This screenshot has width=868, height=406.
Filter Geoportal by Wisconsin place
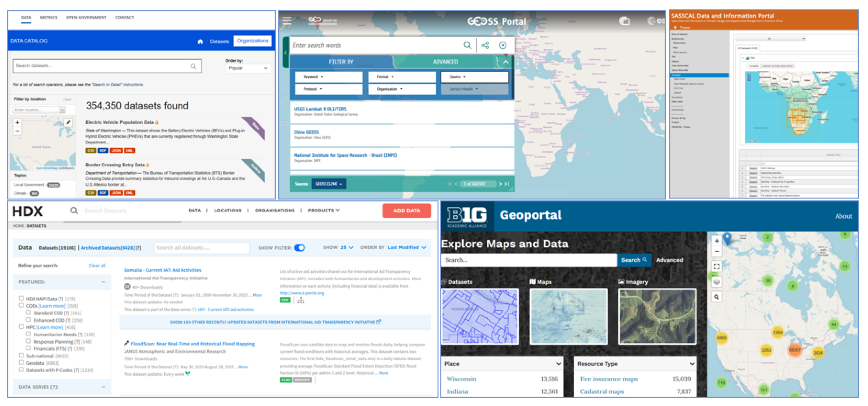tap(461, 379)
